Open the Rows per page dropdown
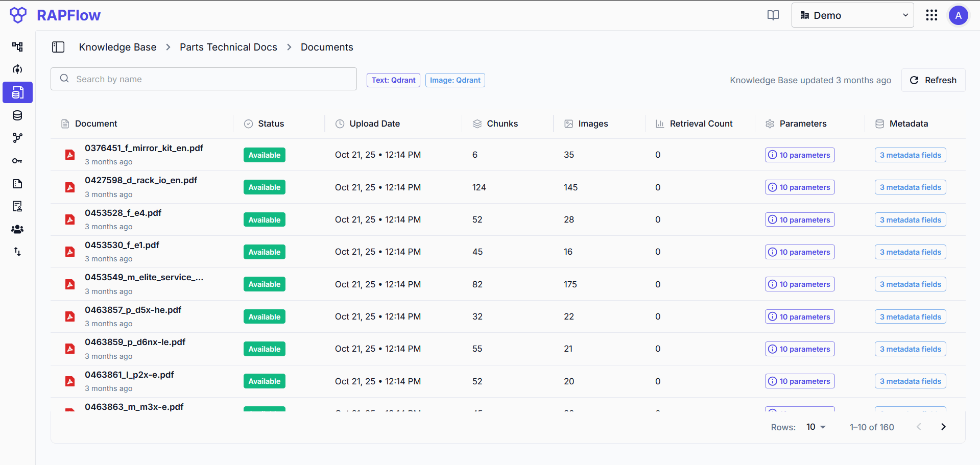The height and width of the screenshot is (465, 980). point(816,427)
